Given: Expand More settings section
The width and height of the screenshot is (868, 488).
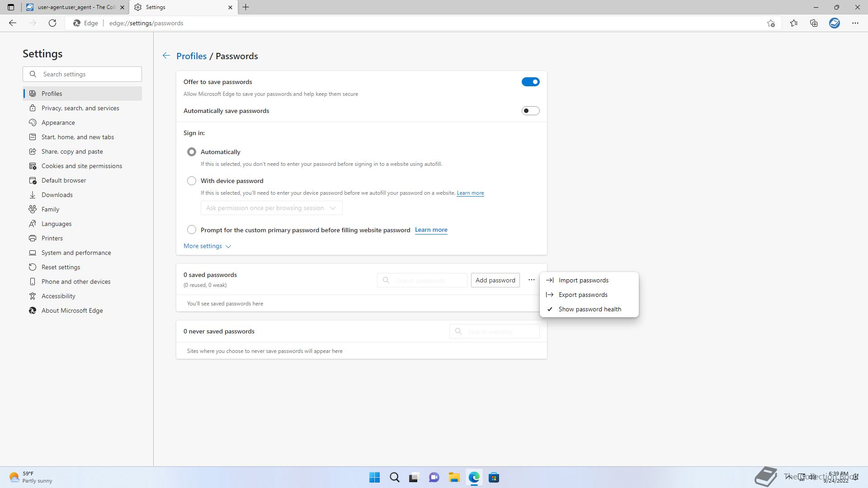Looking at the screenshot, I should click(207, 246).
